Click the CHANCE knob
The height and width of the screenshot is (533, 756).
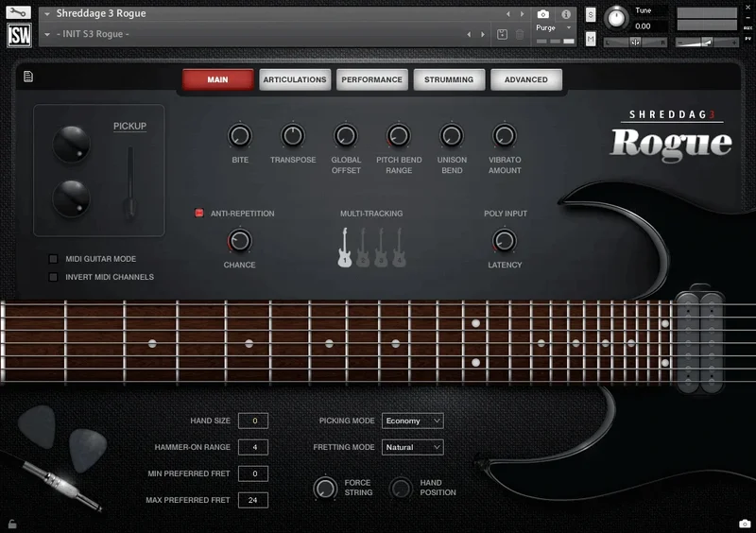[240, 241]
